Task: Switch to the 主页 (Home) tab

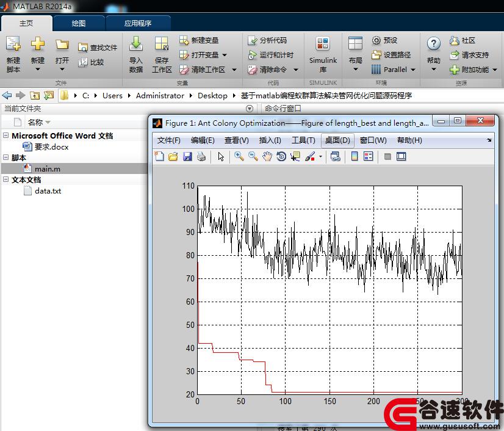Action: [26, 23]
